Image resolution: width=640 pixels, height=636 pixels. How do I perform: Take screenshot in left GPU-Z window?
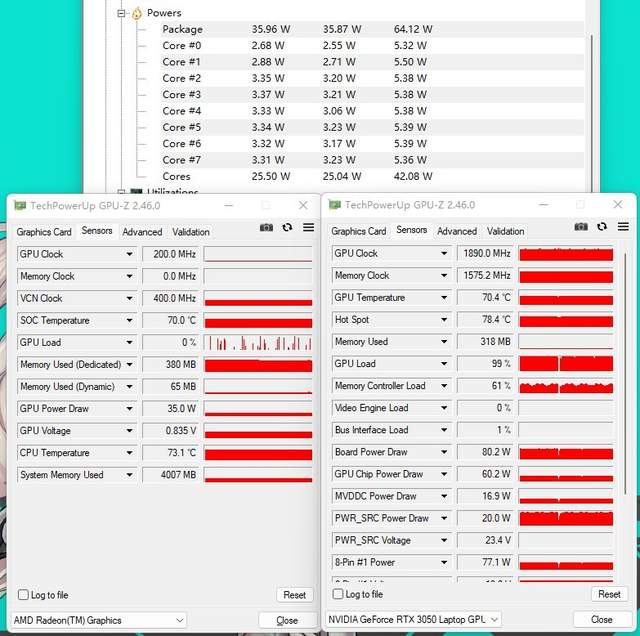coord(266,227)
